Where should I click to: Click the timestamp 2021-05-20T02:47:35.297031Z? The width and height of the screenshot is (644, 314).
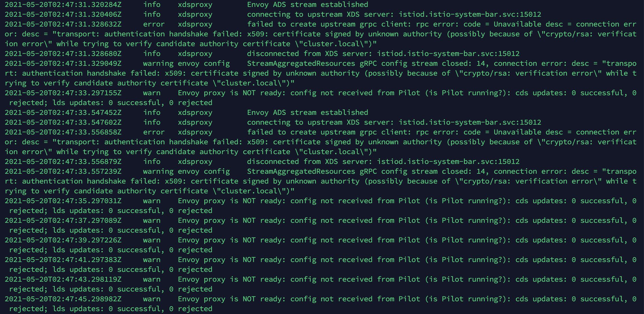[63, 201]
